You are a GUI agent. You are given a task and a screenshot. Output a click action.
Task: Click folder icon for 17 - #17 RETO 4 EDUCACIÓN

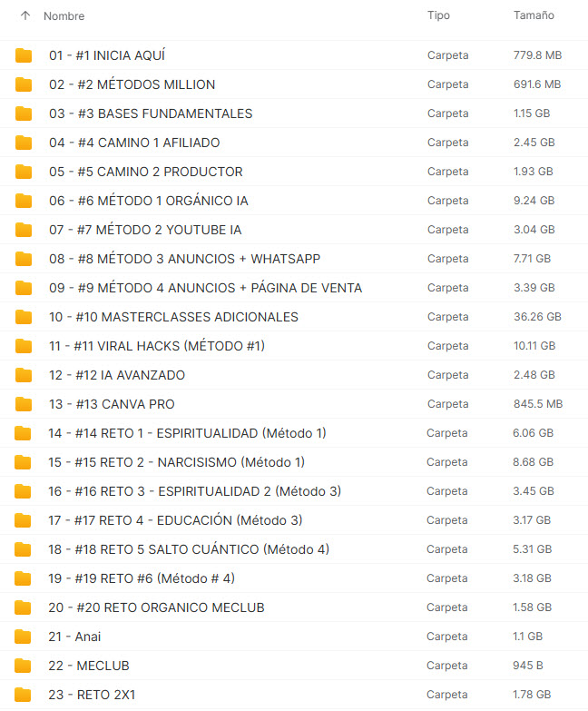[23, 520]
